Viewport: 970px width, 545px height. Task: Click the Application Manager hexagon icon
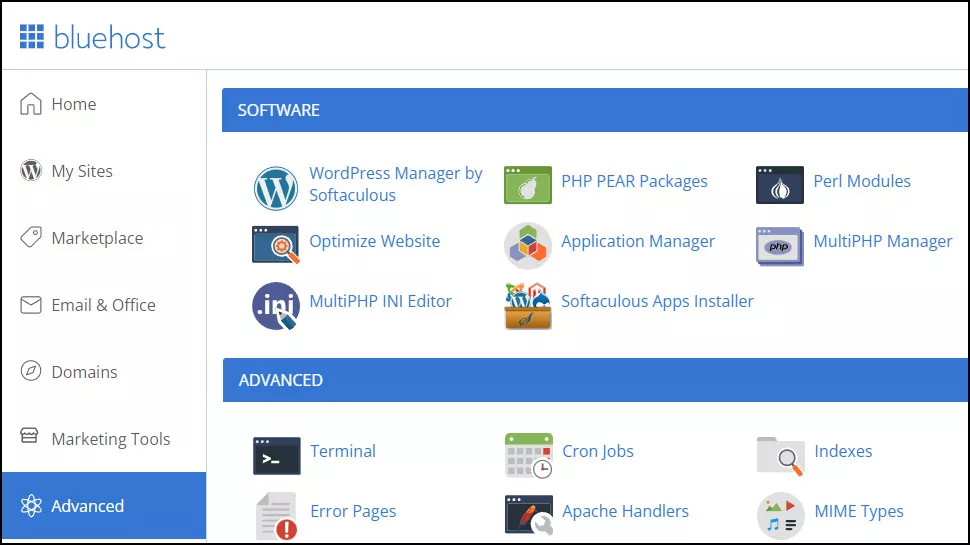pyautogui.click(x=528, y=246)
